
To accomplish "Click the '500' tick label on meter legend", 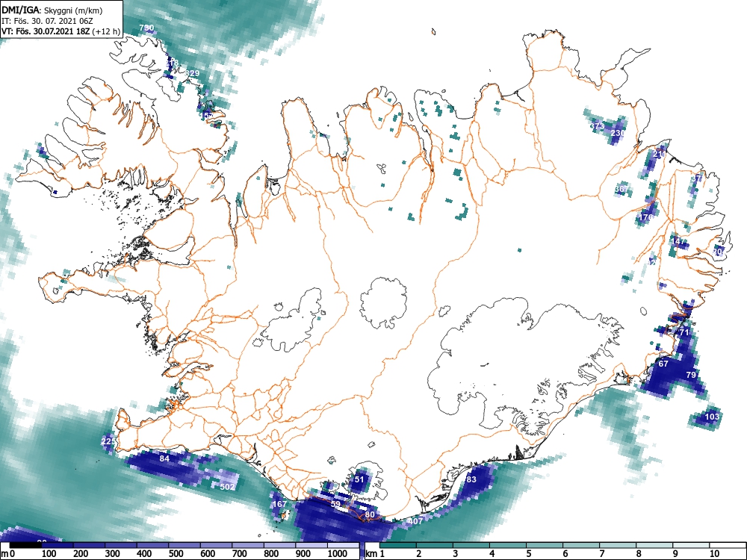I will click(176, 554).
